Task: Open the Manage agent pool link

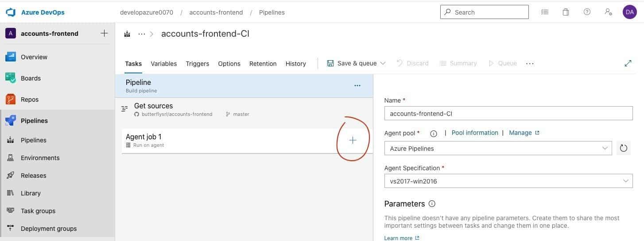Action: coord(524,133)
